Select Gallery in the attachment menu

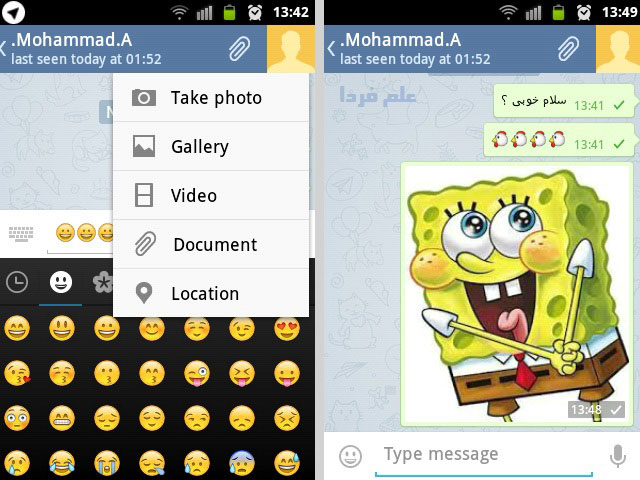coord(211,147)
